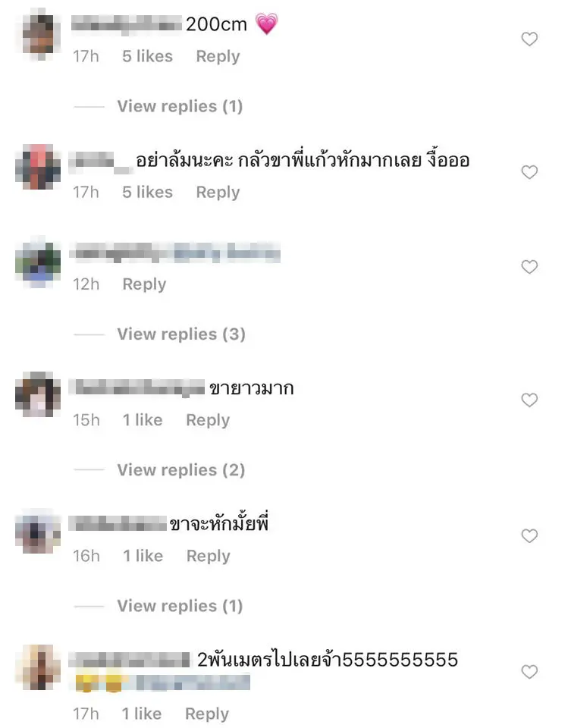Like the blurred 12h comment via heart
Image resolution: width=568 pixels, height=728 pixels.
tap(529, 267)
